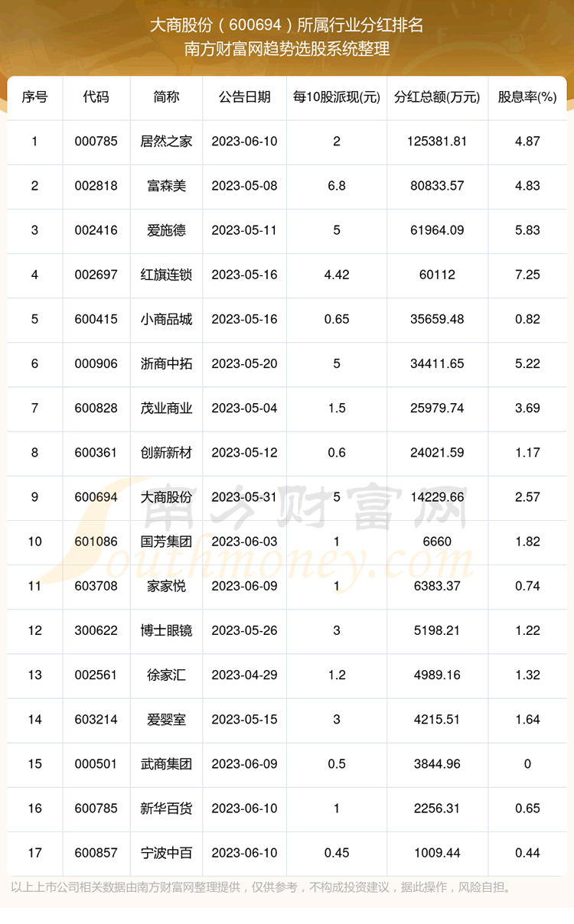Viewport: 574px width, 924px height.
Task: Click the 序号 column header
Action: (x=34, y=97)
